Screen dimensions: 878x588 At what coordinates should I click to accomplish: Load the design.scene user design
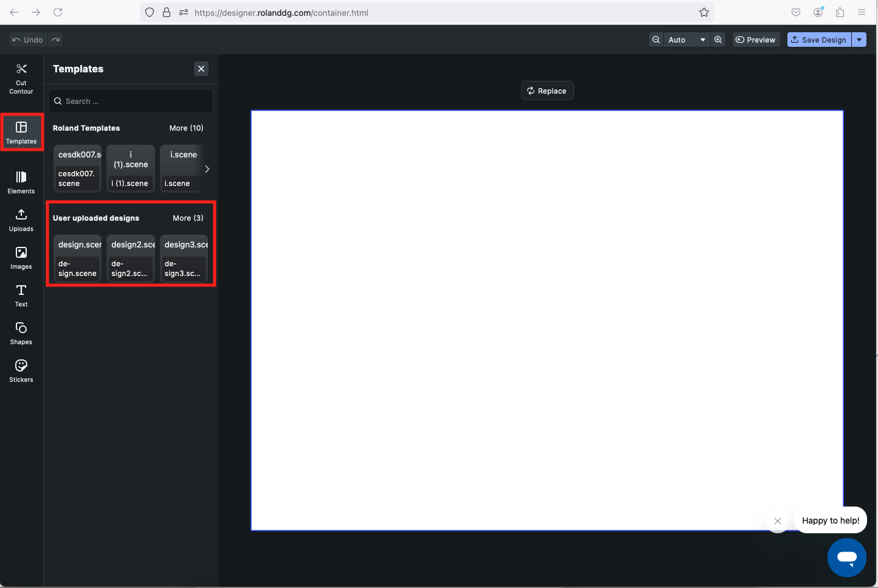click(x=77, y=258)
